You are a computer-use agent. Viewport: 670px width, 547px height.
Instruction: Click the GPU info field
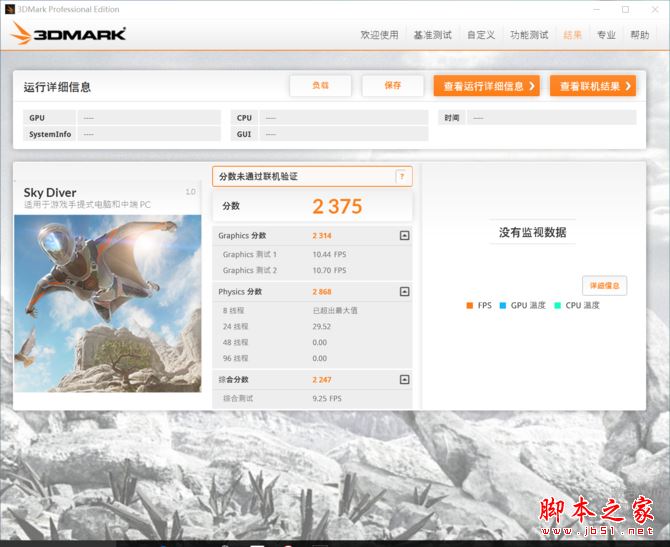[x=149, y=118]
